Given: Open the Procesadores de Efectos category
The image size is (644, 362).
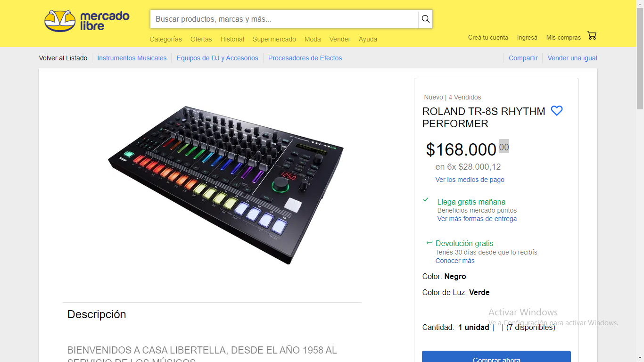Looking at the screenshot, I should point(305,58).
